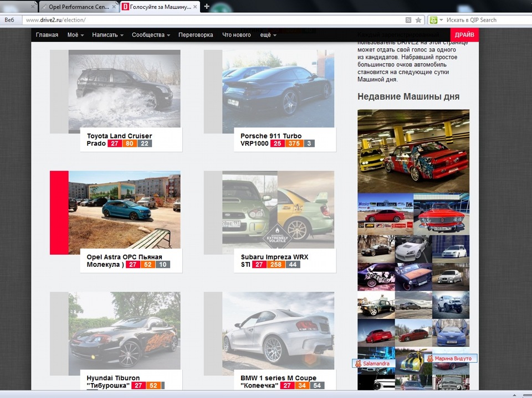Screen dimensions: 532x398
Task: Expand the Написать dropdown menu
Action: (x=108, y=34)
